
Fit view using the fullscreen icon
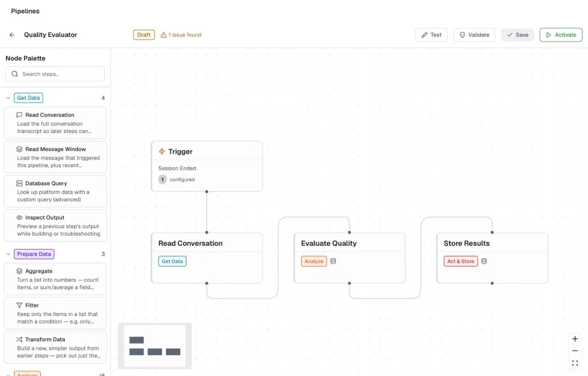tap(575, 363)
